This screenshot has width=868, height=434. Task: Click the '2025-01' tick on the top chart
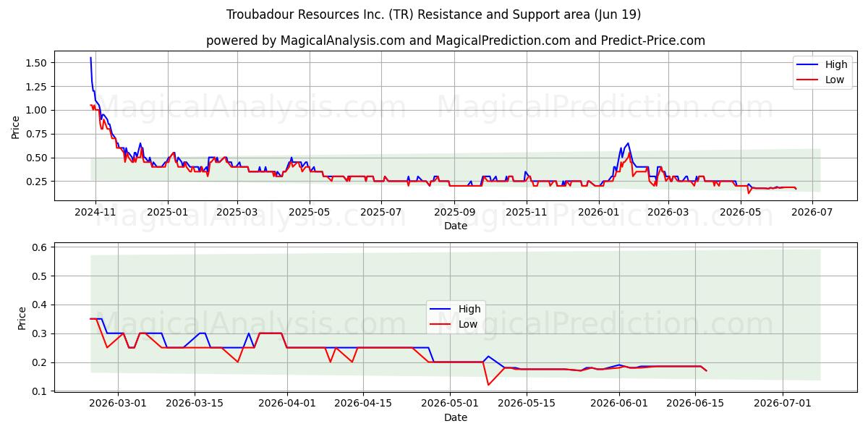click(168, 212)
